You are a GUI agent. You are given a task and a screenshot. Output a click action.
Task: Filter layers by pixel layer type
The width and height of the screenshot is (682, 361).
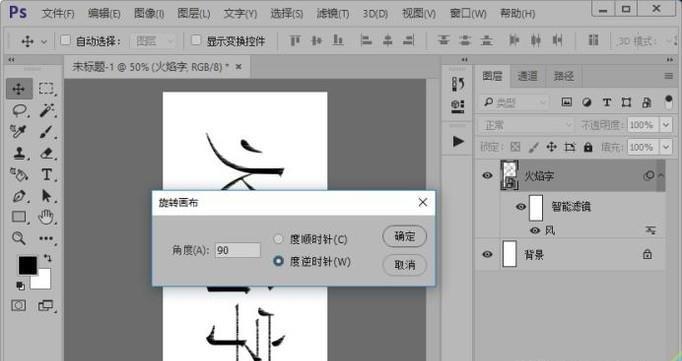(x=566, y=102)
